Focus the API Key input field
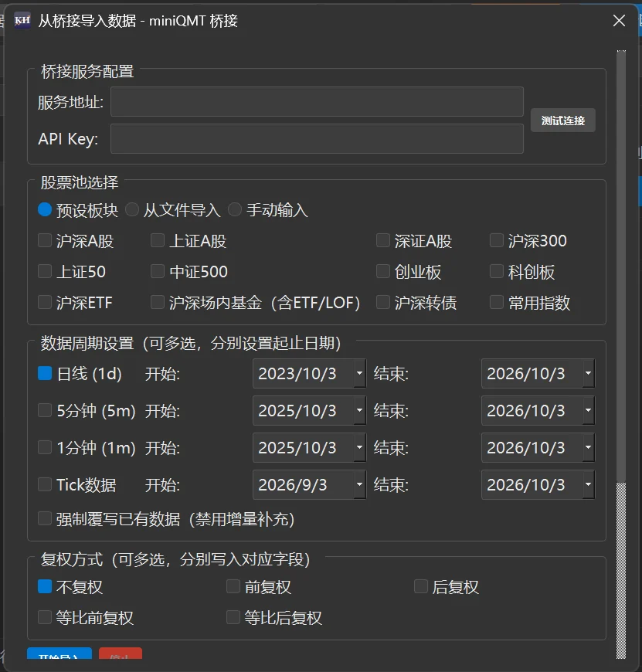 (317, 138)
